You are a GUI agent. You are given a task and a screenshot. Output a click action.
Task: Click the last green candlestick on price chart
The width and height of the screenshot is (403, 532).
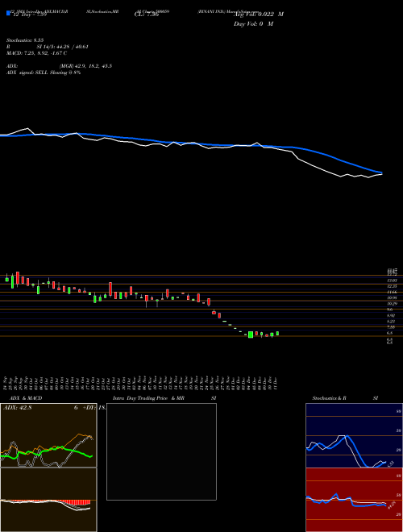pyautogui.click(x=277, y=334)
